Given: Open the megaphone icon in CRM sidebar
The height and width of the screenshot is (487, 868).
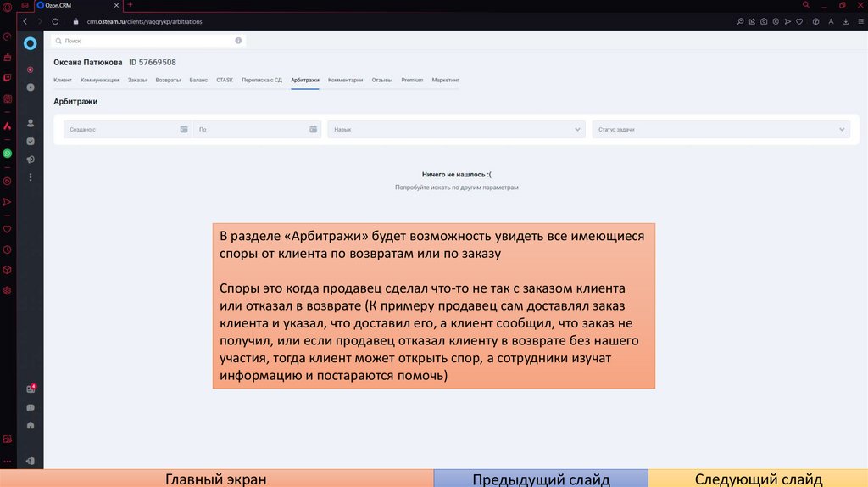Looking at the screenshot, I should 31,160.
